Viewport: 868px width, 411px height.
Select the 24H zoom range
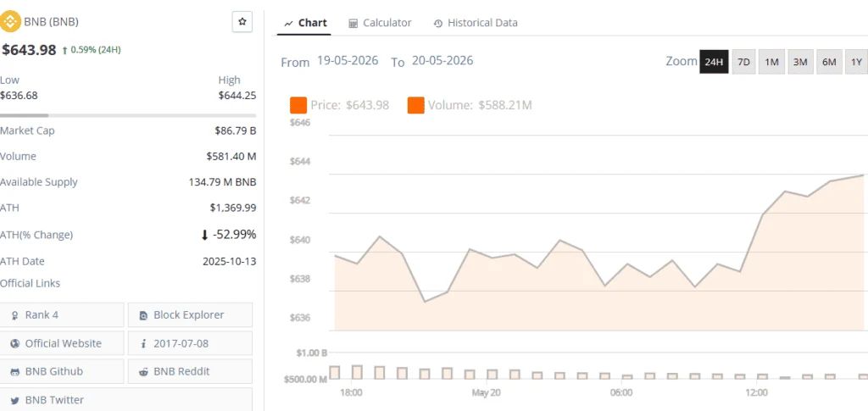coord(714,62)
